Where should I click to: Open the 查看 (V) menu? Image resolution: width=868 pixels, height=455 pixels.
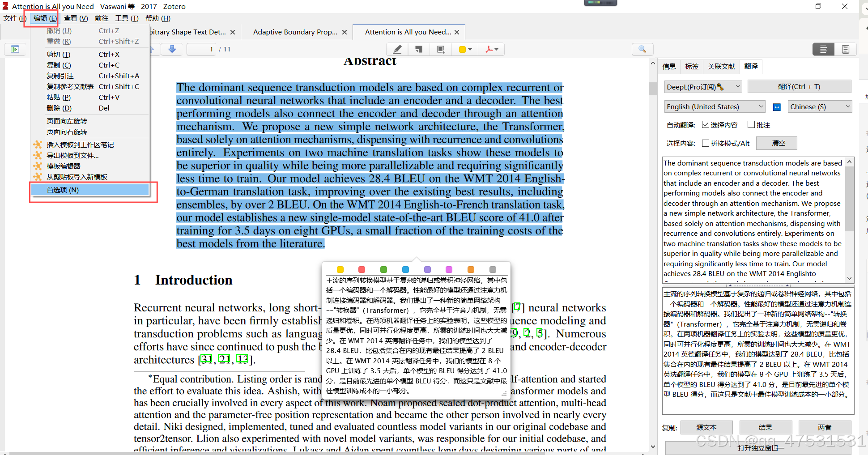point(76,18)
